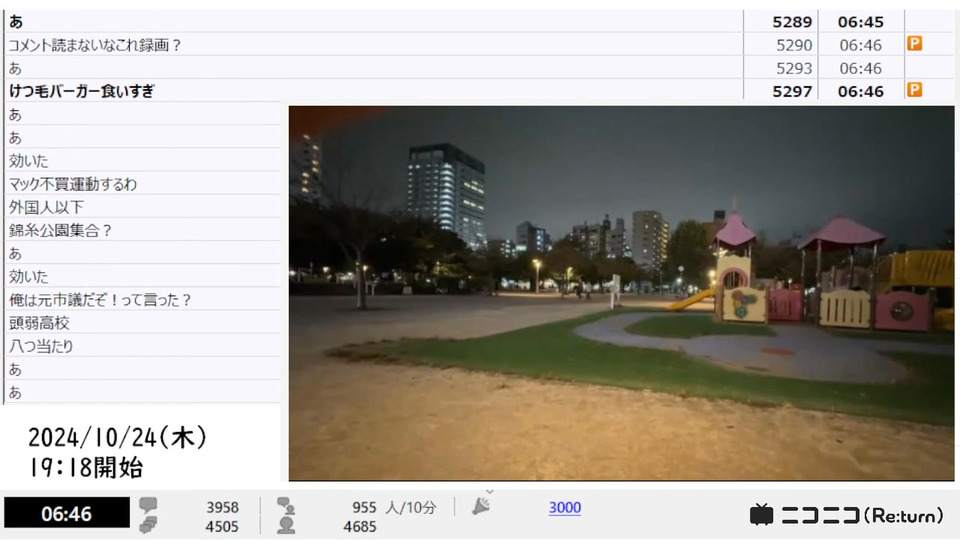The image size is (960, 540).
Task: Click the 06:46 elapsed time display
Action: 67,513
